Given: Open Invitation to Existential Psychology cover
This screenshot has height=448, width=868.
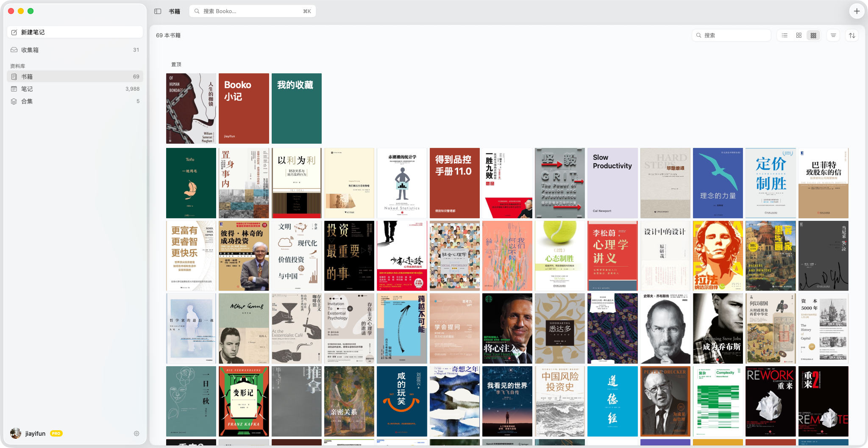Looking at the screenshot, I should coord(349,329).
